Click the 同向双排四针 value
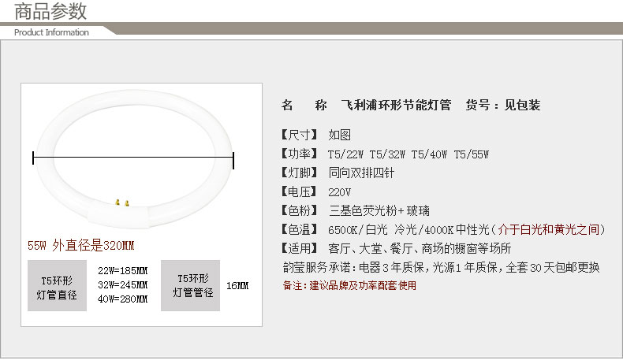The image size is (623, 364). [361, 173]
